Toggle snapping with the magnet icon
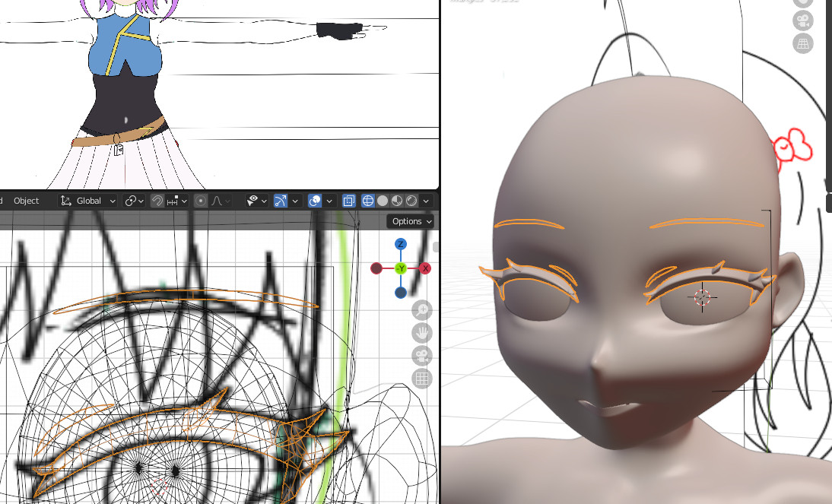 click(x=157, y=201)
